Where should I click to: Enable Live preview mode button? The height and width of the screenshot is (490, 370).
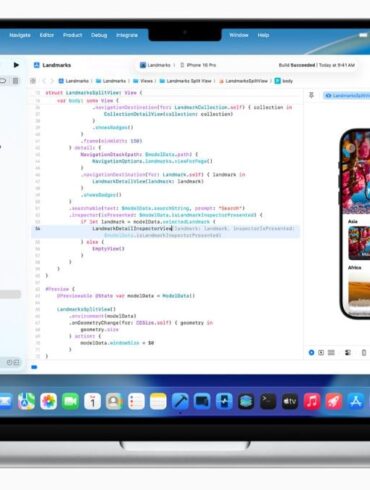(x=311, y=352)
